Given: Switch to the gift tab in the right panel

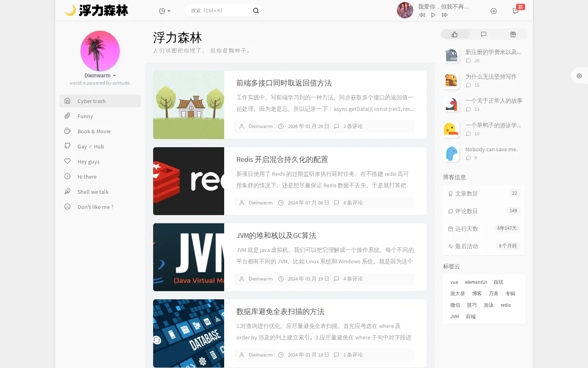Looking at the screenshot, I should (x=513, y=34).
